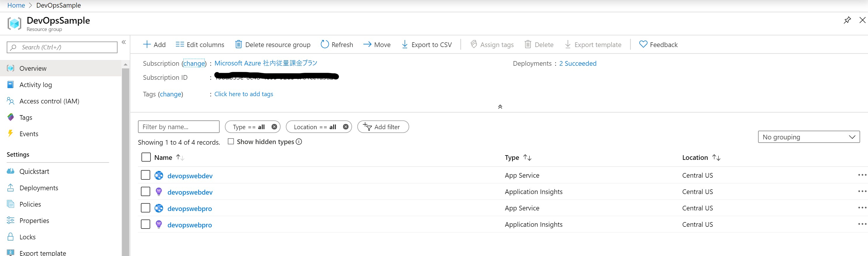This screenshot has height=256, width=868.
Task: Click the Tags change link
Action: pyautogui.click(x=171, y=94)
